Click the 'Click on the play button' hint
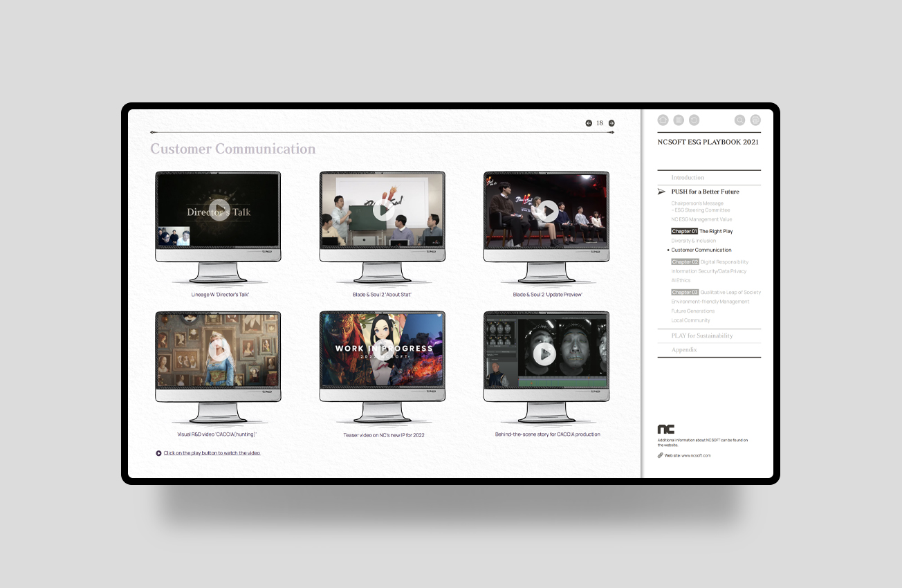 [212, 453]
